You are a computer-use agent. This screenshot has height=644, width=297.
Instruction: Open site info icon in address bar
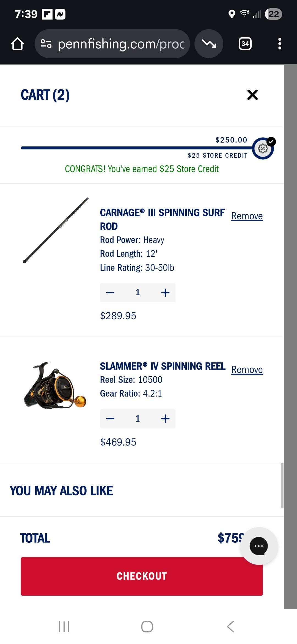click(46, 44)
